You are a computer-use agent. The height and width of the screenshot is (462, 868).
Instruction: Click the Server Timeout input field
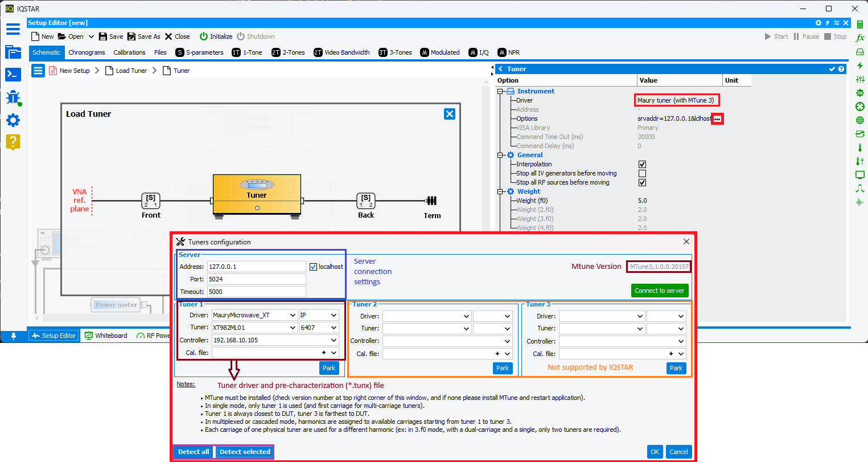(257, 292)
